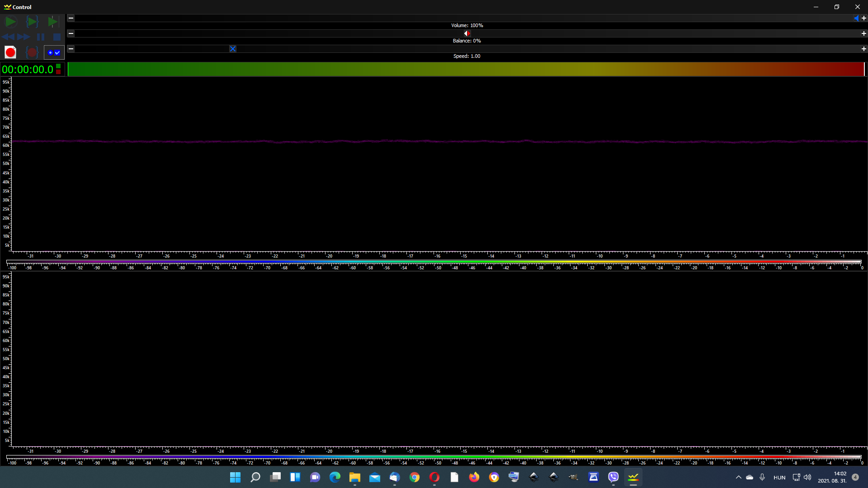Decrease speed with the minus button
The width and height of the screenshot is (868, 488).
pos(71,49)
